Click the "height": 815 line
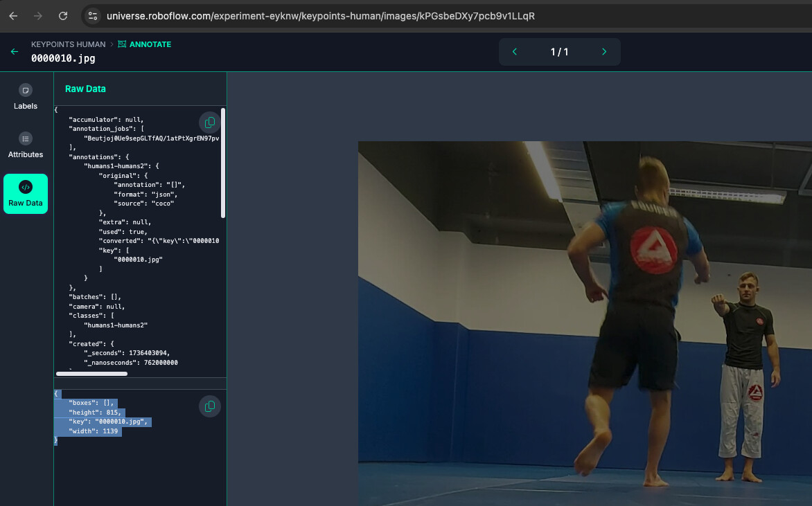Viewport: 812px width, 506px height. 96,413
